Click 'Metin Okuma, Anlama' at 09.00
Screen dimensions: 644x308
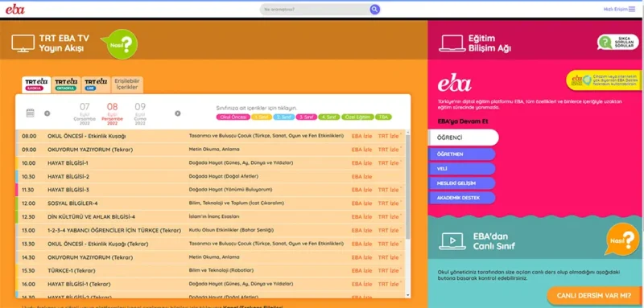(214, 150)
